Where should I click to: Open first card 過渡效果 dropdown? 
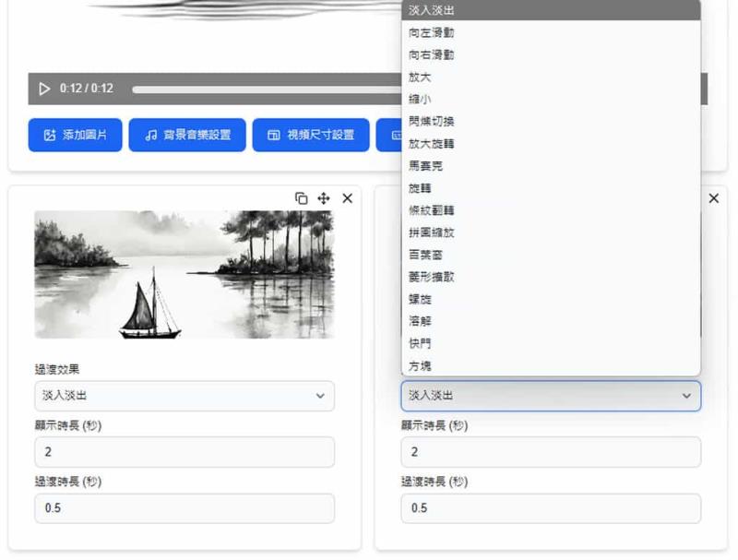click(x=184, y=396)
